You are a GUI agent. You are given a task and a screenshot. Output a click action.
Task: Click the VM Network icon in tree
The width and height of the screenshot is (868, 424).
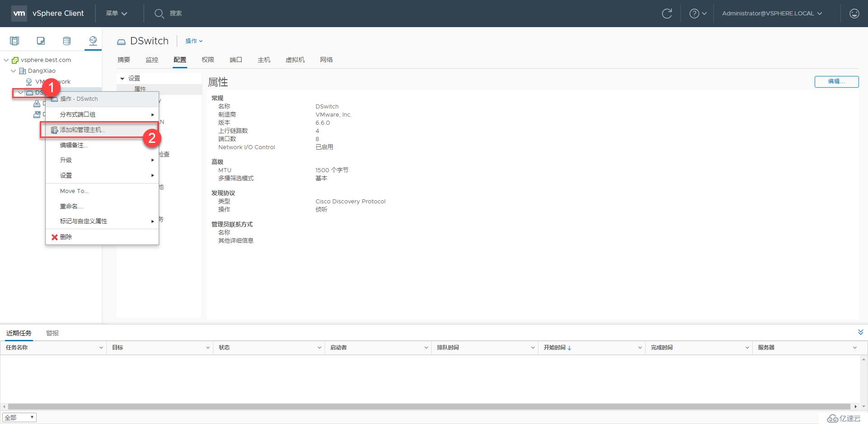click(29, 81)
